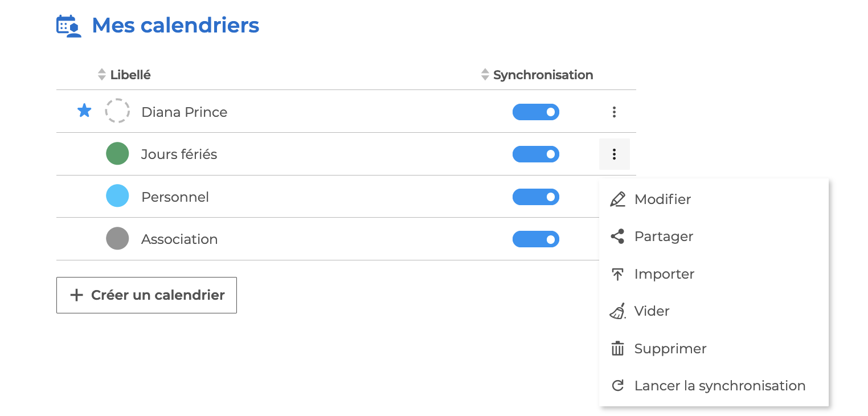The width and height of the screenshot is (868, 416).
Task: Click the Importer upload arrow icon
Action: 617,274
